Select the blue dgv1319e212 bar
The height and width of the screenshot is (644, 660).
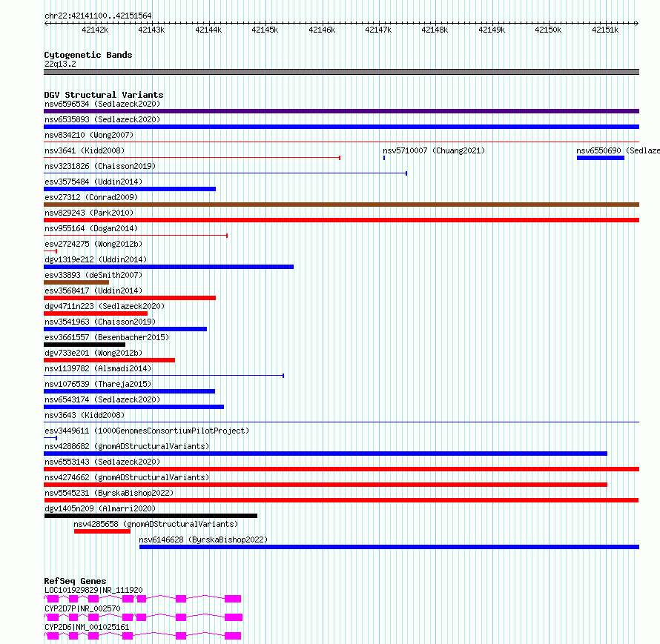(169, 267)
